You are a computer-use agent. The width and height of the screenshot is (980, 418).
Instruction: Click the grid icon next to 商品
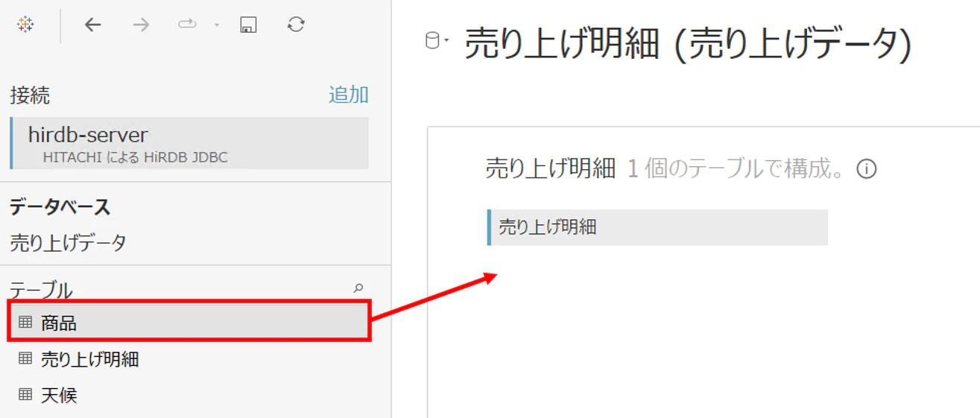25,322
